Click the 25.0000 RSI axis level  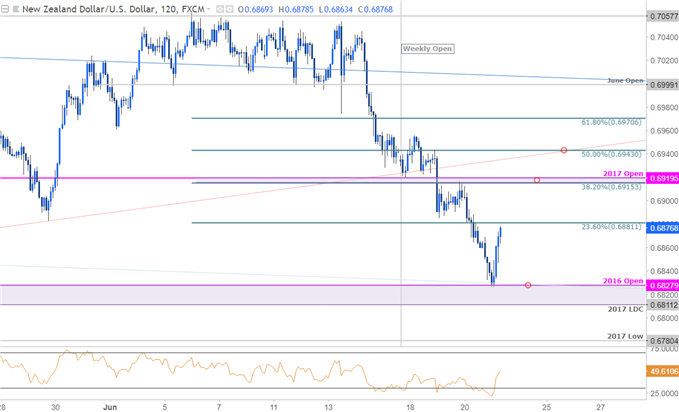pyautogui.click(x=664, y=393)
